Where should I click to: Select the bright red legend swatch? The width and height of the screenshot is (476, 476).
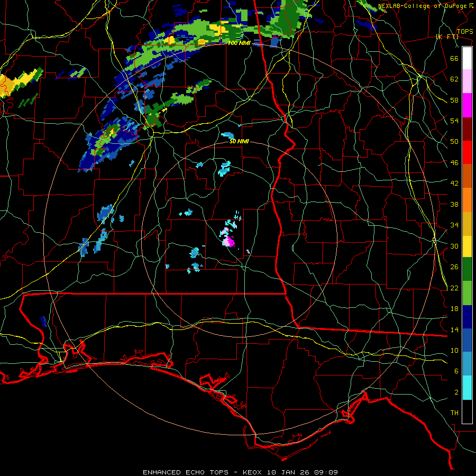pyautogui.click(x=467, y=152)
